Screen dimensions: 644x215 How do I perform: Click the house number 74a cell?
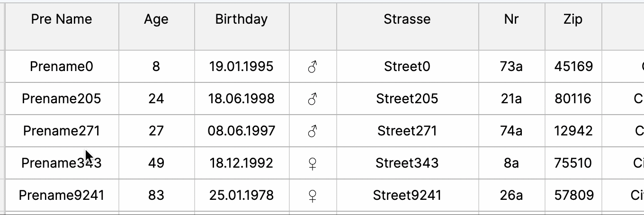[x=511, y=131]
